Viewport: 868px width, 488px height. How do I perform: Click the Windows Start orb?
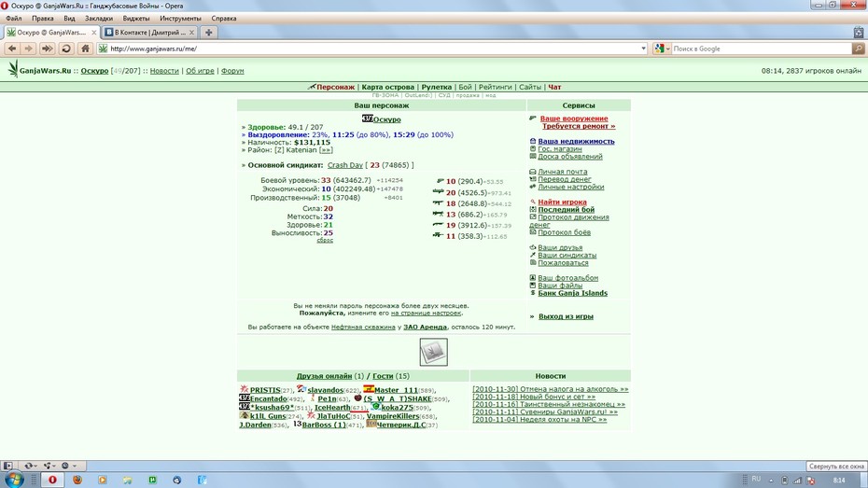pyautogui.click(x=14, y=480)
